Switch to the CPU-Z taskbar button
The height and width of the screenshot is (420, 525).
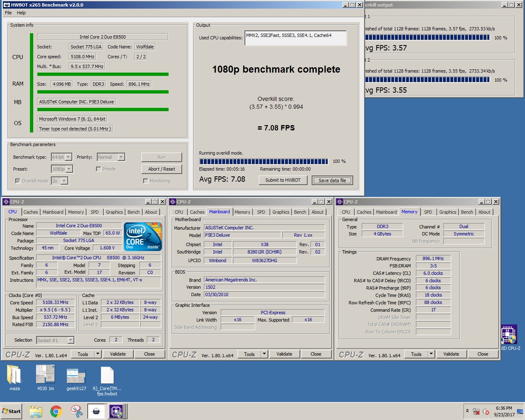pyautogui.click(x=117, y=411)
